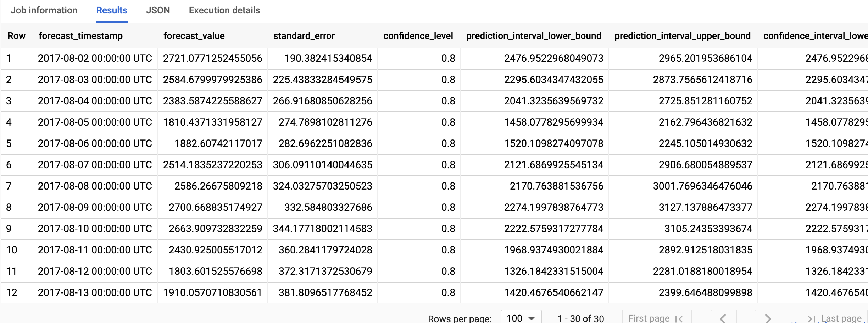Click the prediction_interval_lower_bound column header
The width and height of the screenshot is (868, 323).
point(534,35)
